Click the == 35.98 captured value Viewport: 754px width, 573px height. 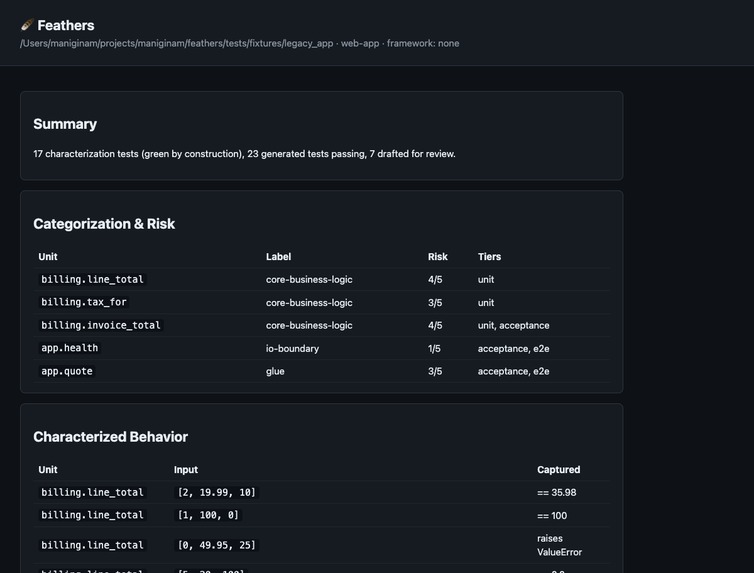tap(557, 492)
